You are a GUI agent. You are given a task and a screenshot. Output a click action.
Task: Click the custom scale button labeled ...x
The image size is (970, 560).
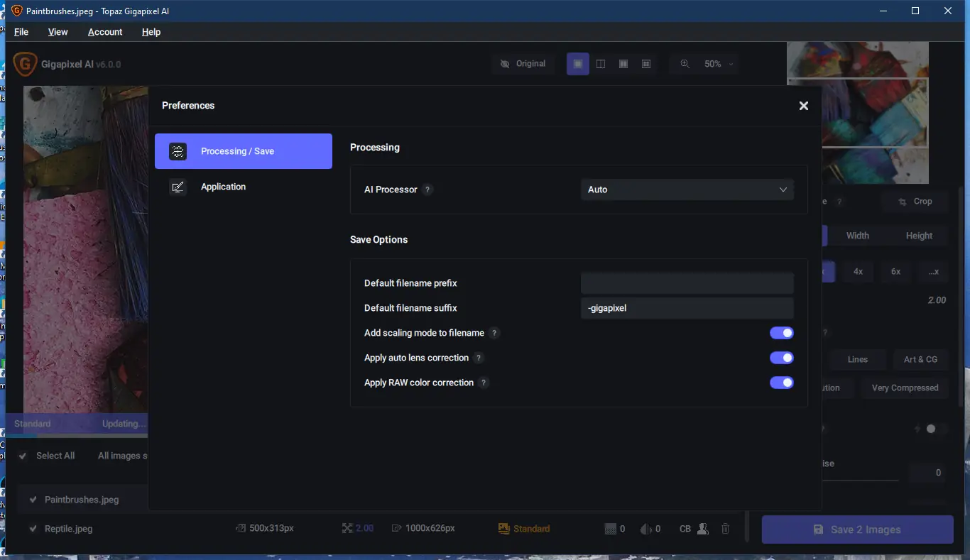tap(934, 272)
